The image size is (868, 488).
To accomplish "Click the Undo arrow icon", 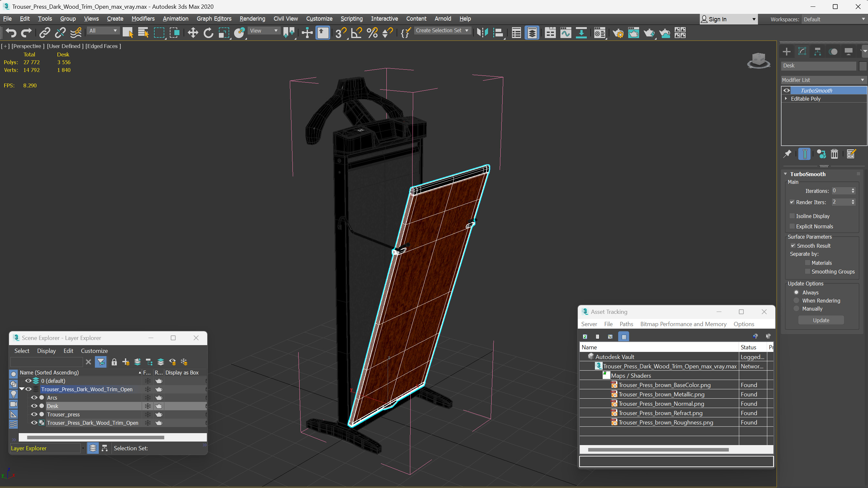I will [11, 33].
